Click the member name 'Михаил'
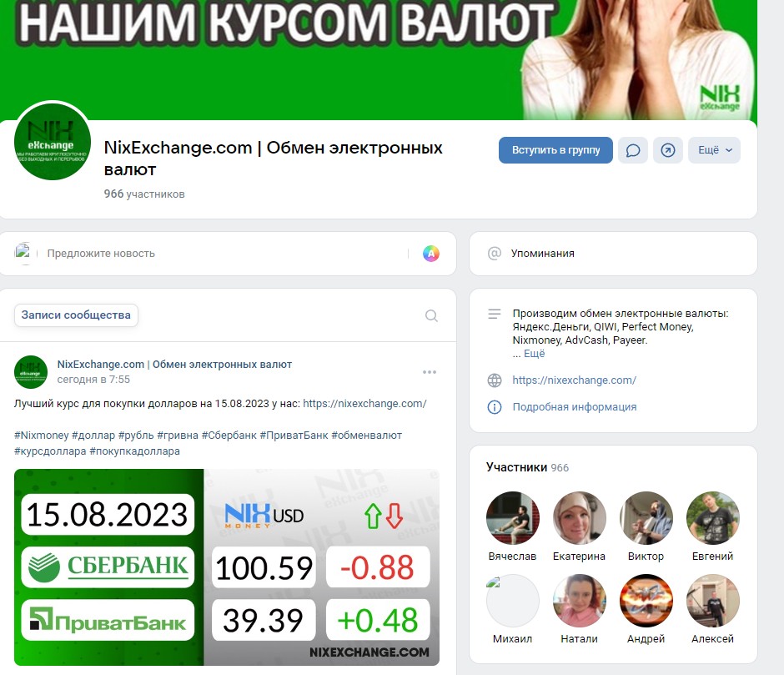 tap(512, 639)
